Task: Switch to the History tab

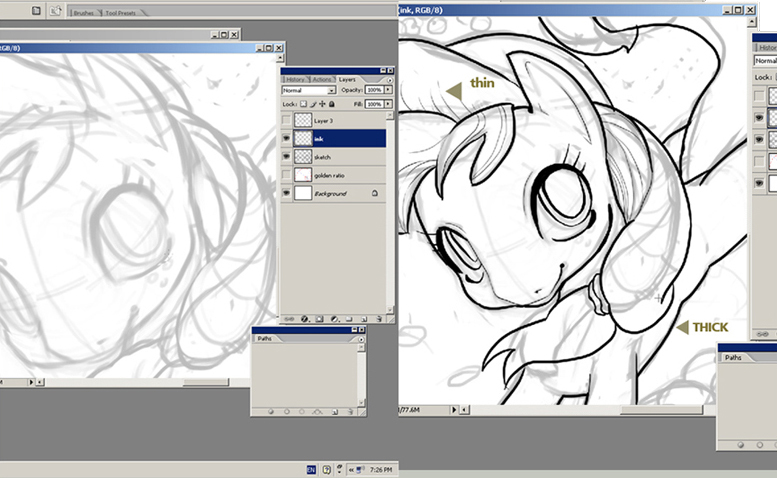Action: (295, 79)
